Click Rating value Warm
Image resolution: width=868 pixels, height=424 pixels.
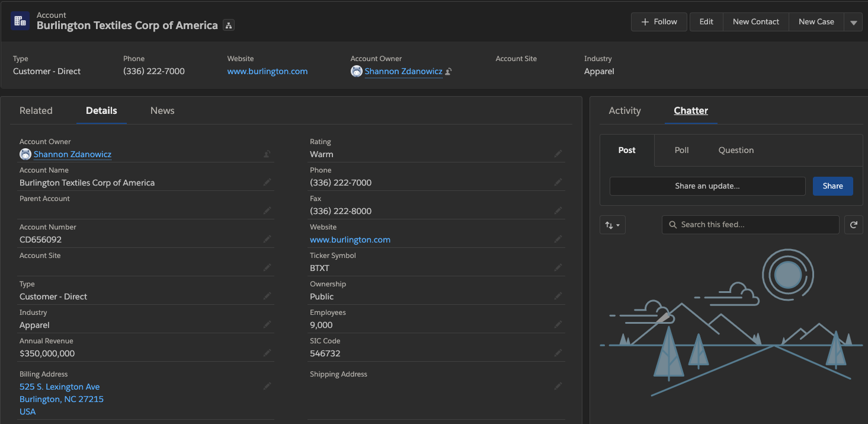coord(322,154)
